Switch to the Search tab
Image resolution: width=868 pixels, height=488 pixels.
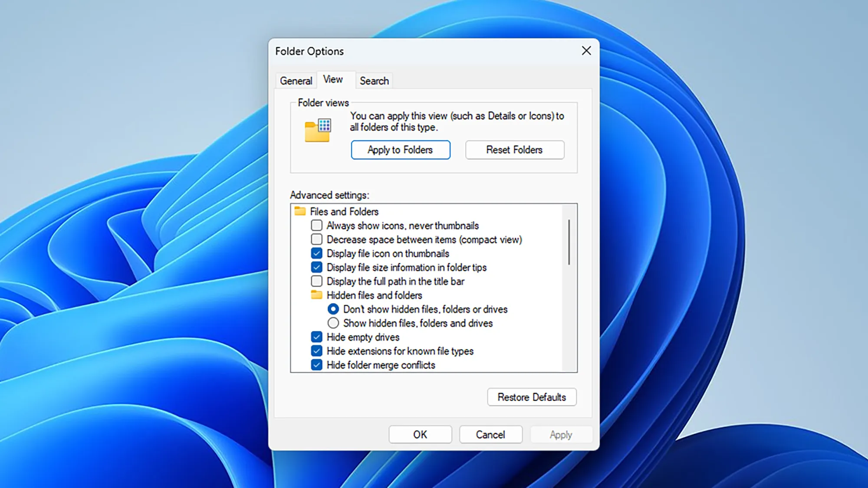[x=374, y=80]
